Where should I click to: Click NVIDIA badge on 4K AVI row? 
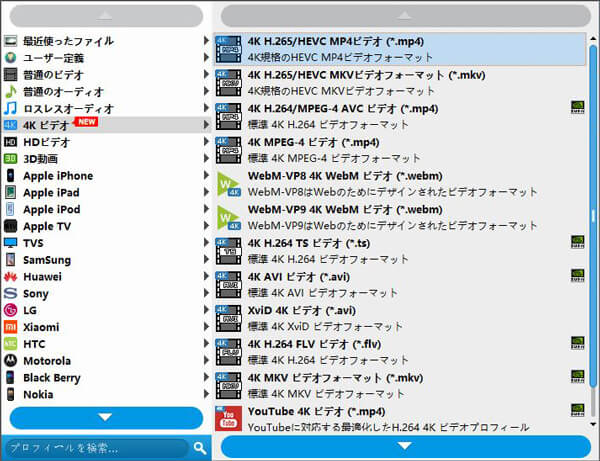click(577, 276)
